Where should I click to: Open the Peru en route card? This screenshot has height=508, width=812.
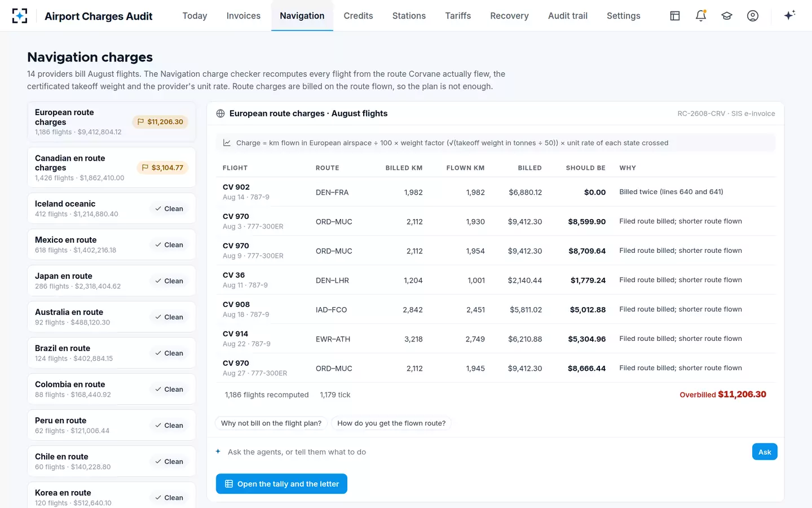(112, 425)
